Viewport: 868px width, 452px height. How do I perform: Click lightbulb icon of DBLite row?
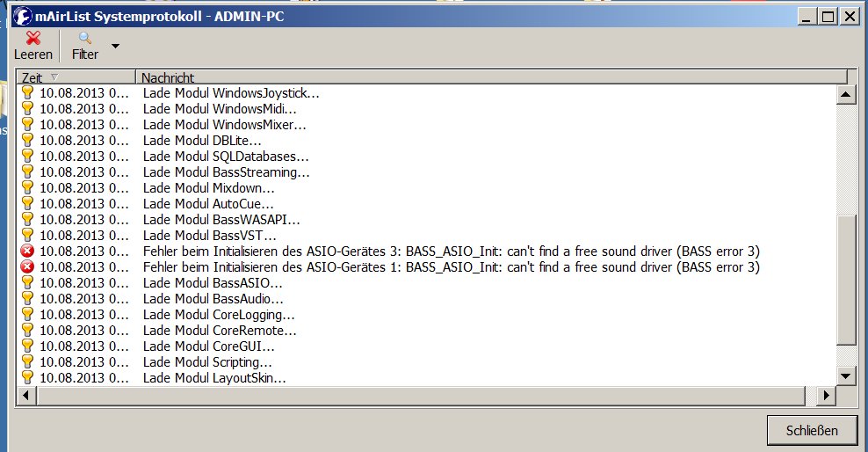click(27, 140)
